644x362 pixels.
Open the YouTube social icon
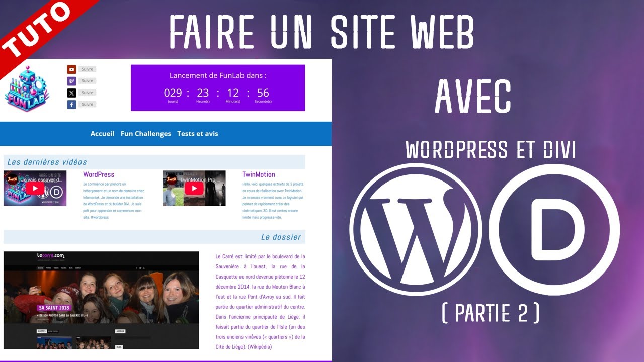[71, 69]
